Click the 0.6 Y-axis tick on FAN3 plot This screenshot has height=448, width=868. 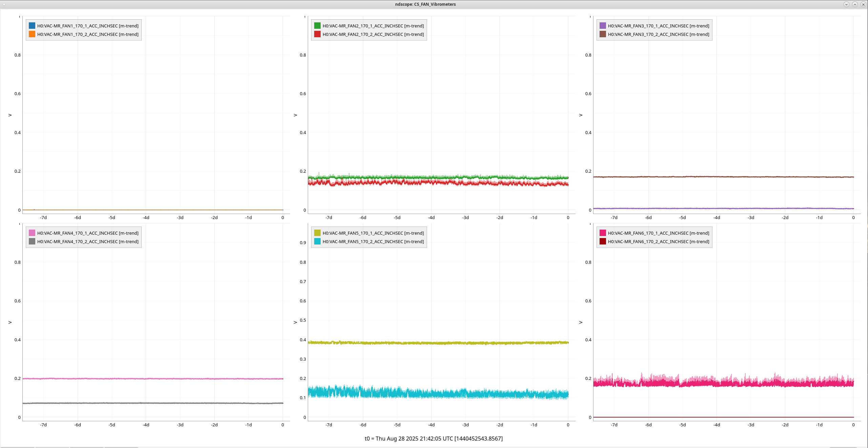point(588,94)
